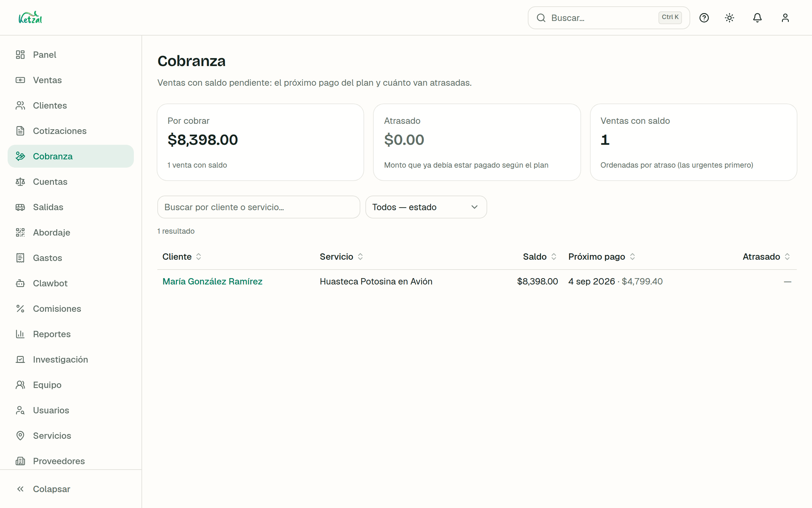The height and width of the screenshot is (508, 812).
Task: Open Servicios sidebar link
Action: (x=70, y=436)
